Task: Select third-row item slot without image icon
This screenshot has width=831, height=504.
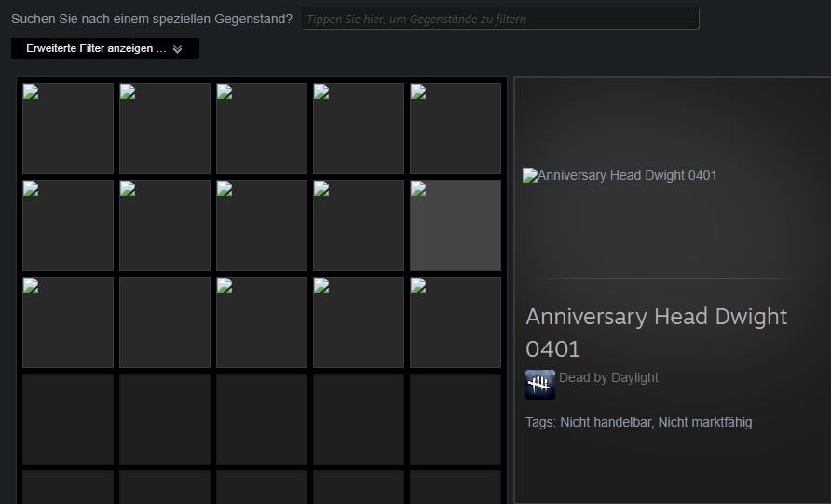Action: [x=165, y=322]
